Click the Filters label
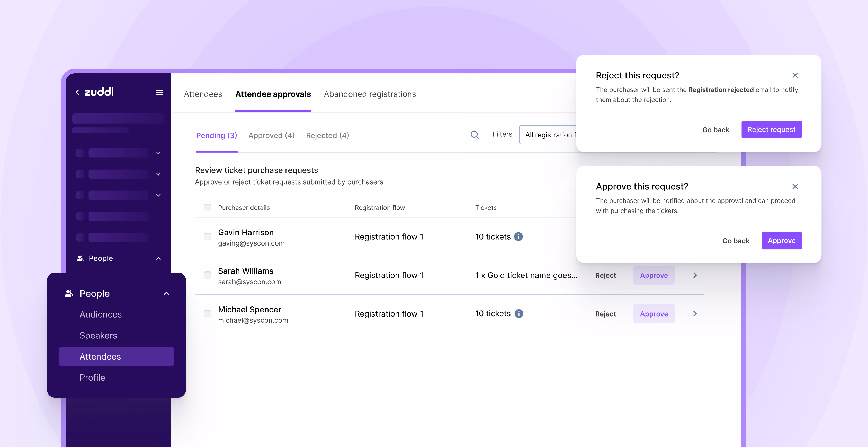The image size is (868, 447). tap(502, 134)
